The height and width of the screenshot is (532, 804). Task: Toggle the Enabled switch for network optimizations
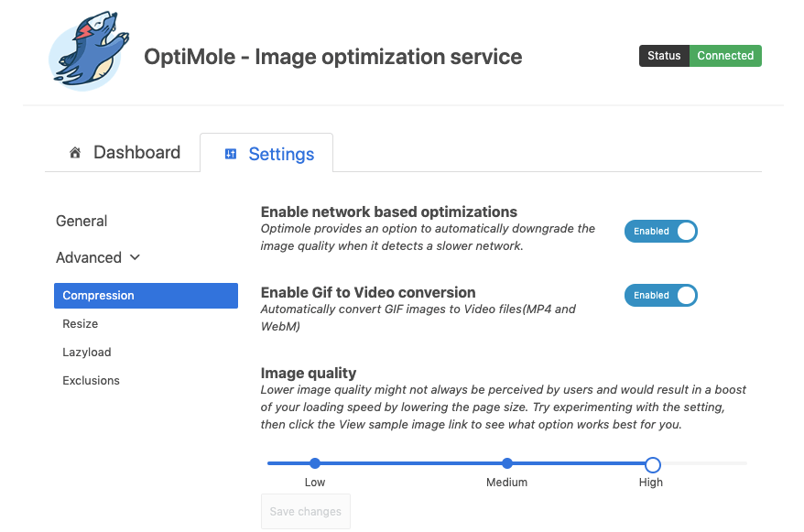pyautogui.click(x=660, y=231)
